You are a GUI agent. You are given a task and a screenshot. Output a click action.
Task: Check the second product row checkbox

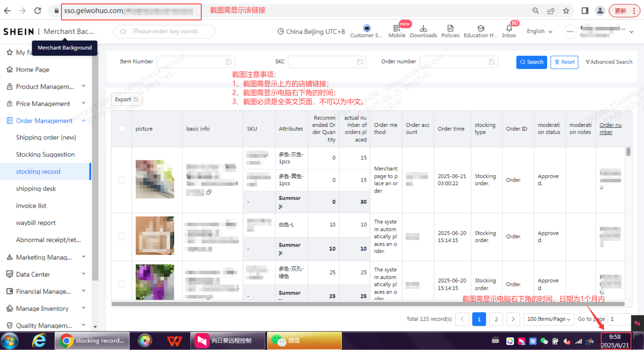click(121, 236)
